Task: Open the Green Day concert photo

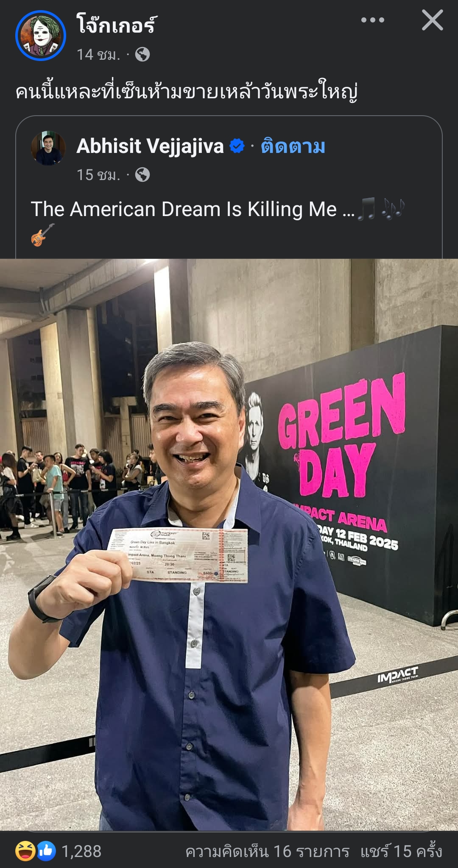Action: (229, 545)
